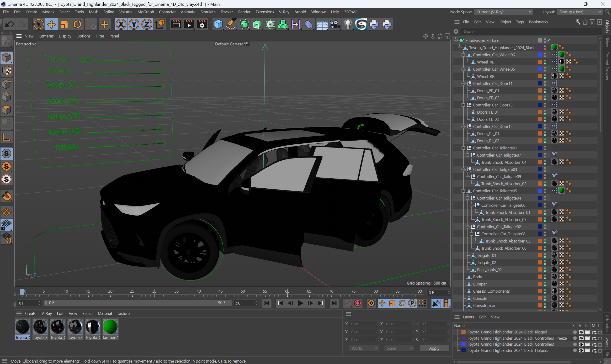Collapse Controller_Car_Tailgate01 hierarchy
This screenshot has height=364, width=611.
463,148
